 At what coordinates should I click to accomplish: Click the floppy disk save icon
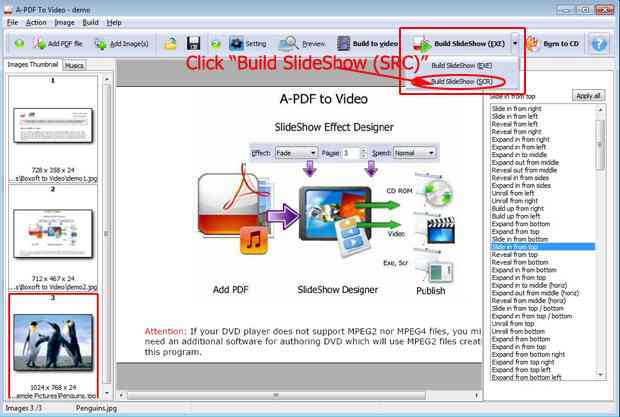(193, 43)
